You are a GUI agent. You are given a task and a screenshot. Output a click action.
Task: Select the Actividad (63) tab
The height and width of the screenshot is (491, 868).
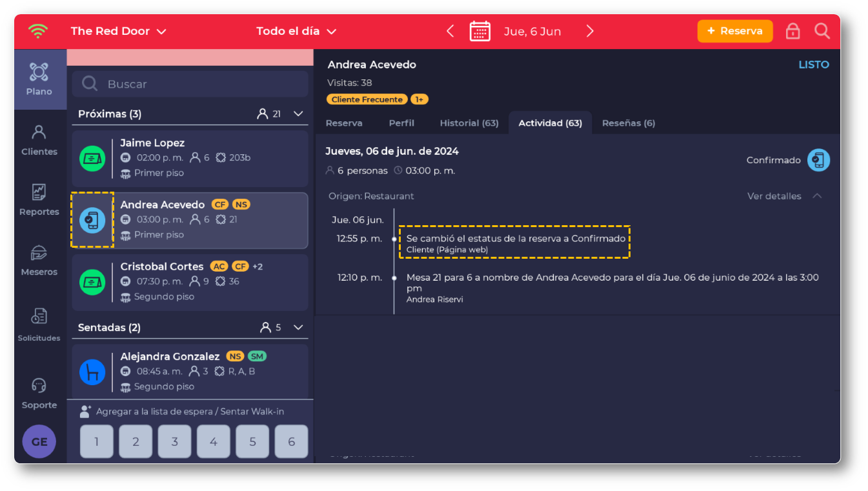point(550,123)
